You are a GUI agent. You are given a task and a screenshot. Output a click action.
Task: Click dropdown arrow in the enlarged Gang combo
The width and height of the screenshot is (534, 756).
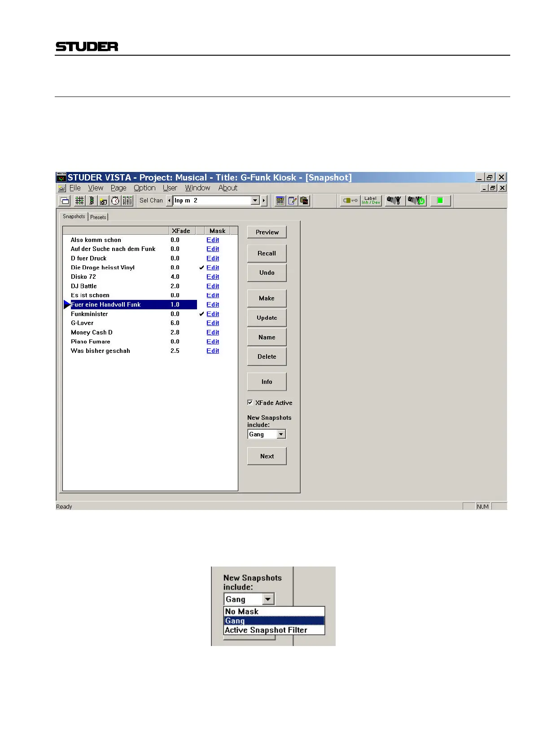pos(268,599)
